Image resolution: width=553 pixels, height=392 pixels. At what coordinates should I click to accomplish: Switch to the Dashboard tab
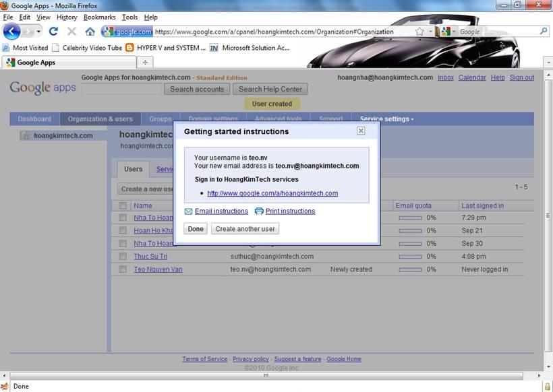click(x=34, y=119)
